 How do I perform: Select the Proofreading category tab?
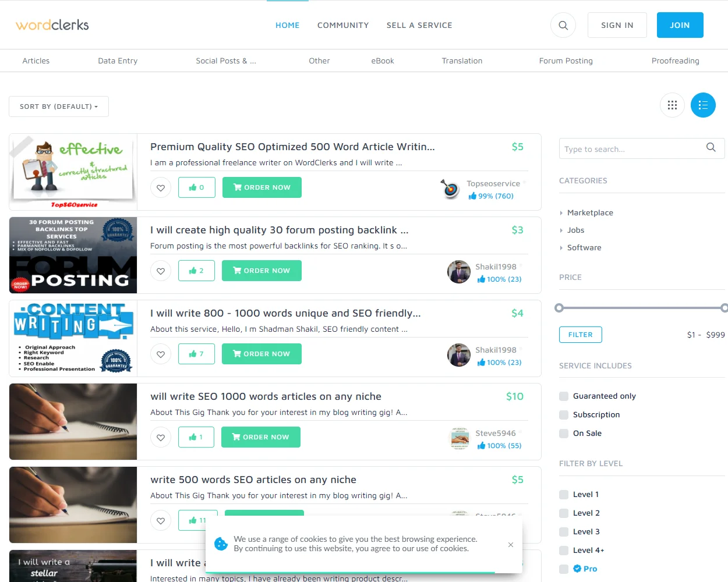675,61
